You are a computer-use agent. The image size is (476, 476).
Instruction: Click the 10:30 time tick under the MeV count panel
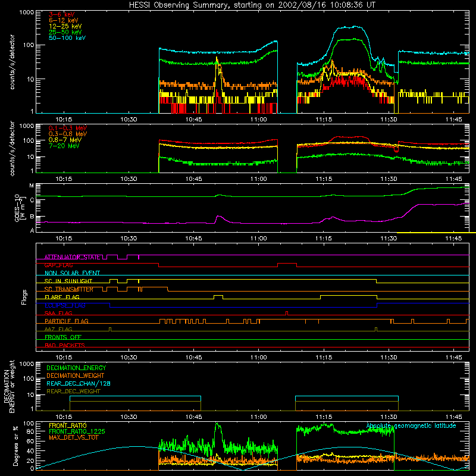(129, 179)
